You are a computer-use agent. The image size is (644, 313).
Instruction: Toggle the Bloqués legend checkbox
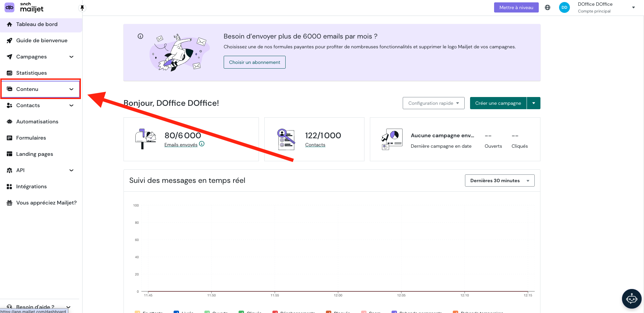[328, 312]
